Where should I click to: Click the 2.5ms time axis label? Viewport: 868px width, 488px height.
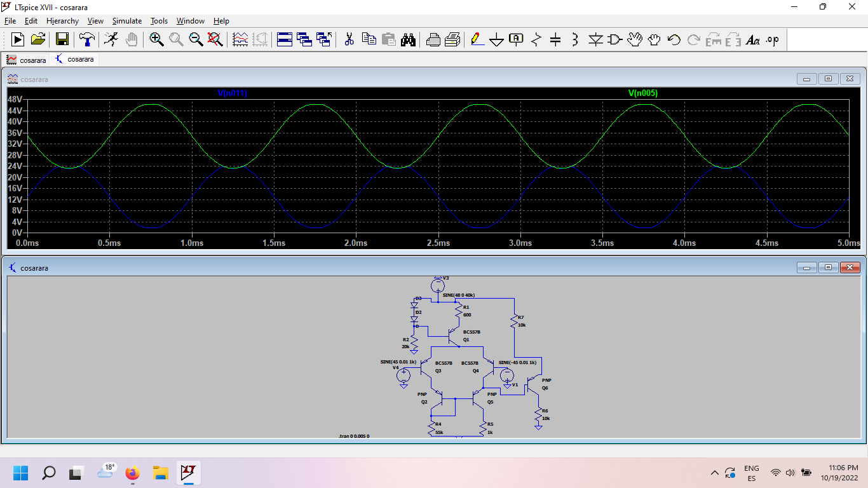438,243
